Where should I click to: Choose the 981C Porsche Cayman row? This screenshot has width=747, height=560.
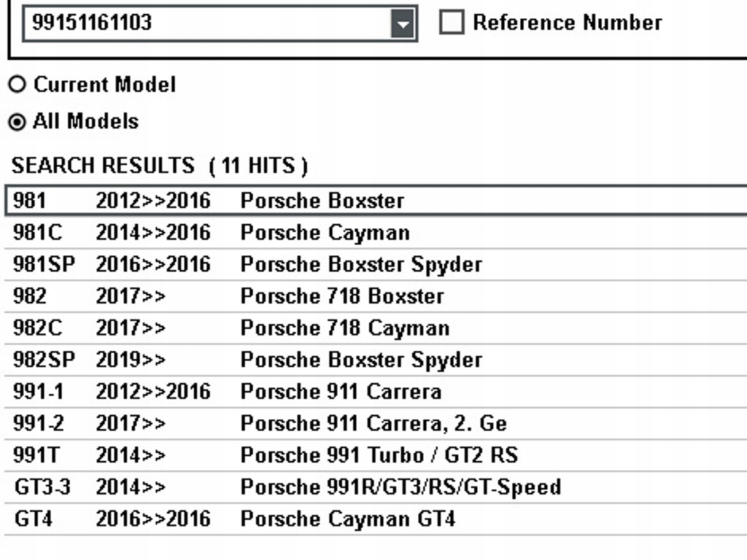click(325, 233)
